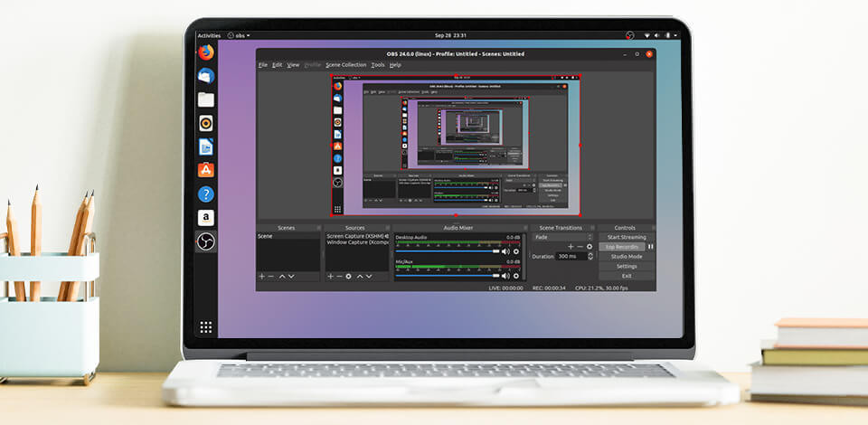Move the scene down in Scenes panel

coord(291,276)
